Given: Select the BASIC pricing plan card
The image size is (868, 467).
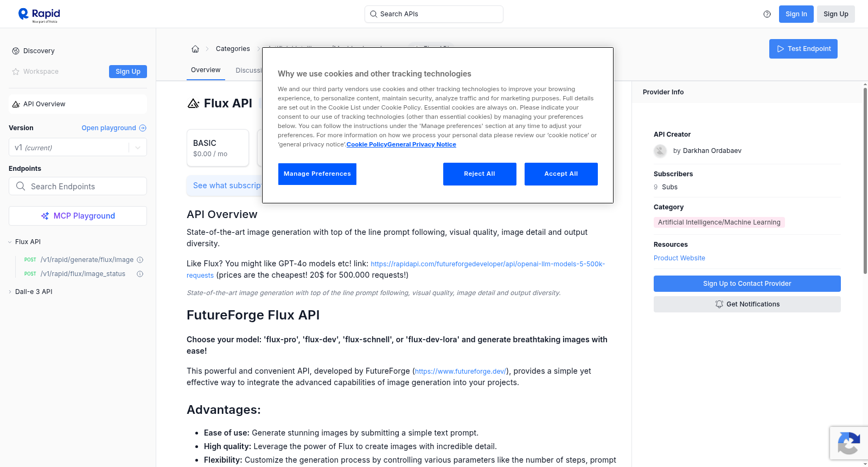Looking at the screenshot, I should pos(218,148).
